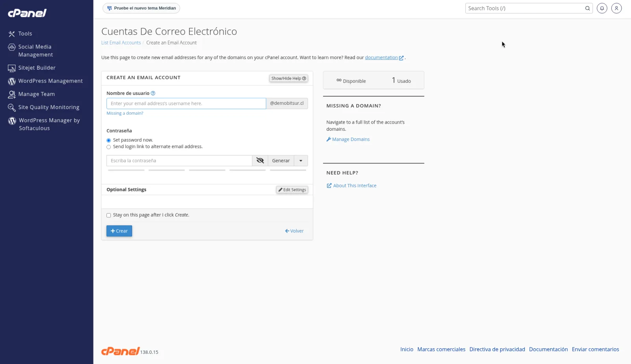Click the search magnifier icon
631x364 pixels.
click(x=587, y=8)
